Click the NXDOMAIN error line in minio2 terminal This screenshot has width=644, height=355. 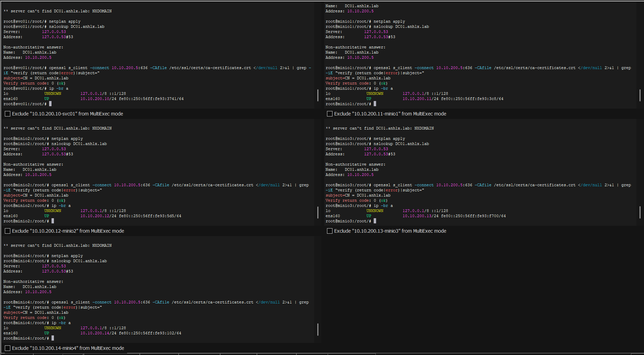pos(57,129)
